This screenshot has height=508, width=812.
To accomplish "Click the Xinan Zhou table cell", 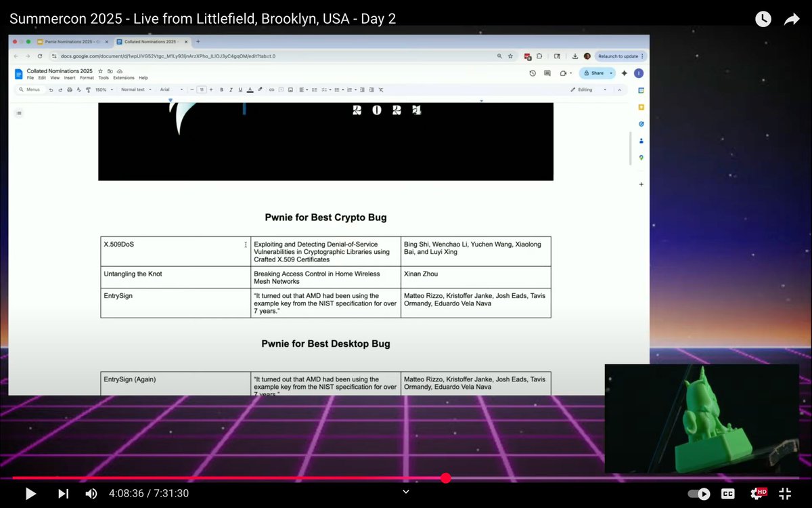I will tap(476, 278).
